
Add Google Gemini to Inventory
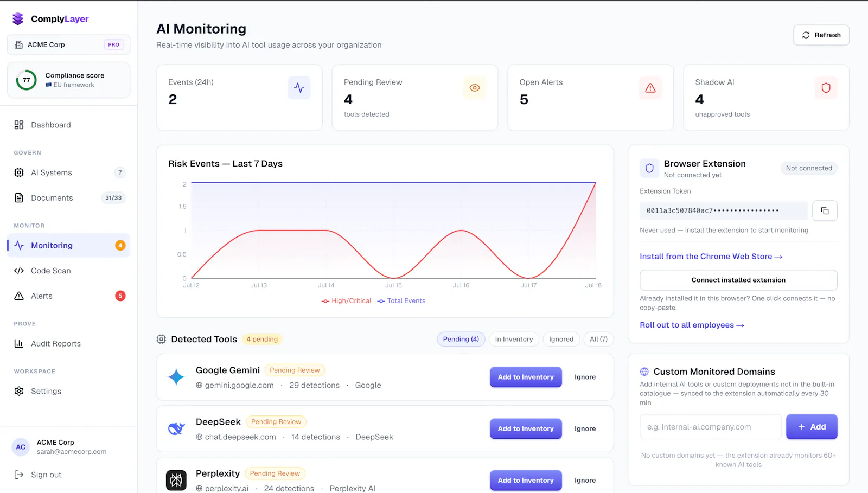(x=526, y=377)
